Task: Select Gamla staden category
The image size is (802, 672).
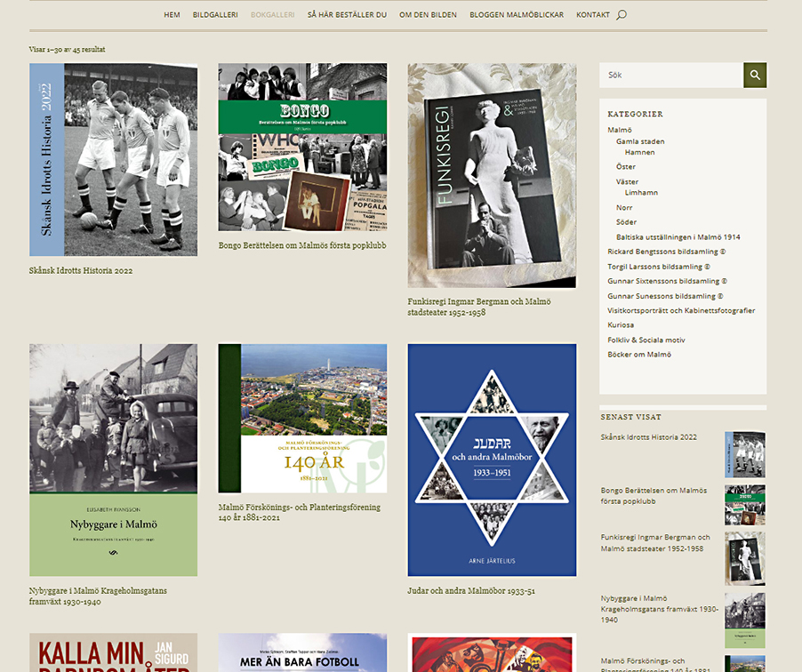Action: (x=640, y=141)
